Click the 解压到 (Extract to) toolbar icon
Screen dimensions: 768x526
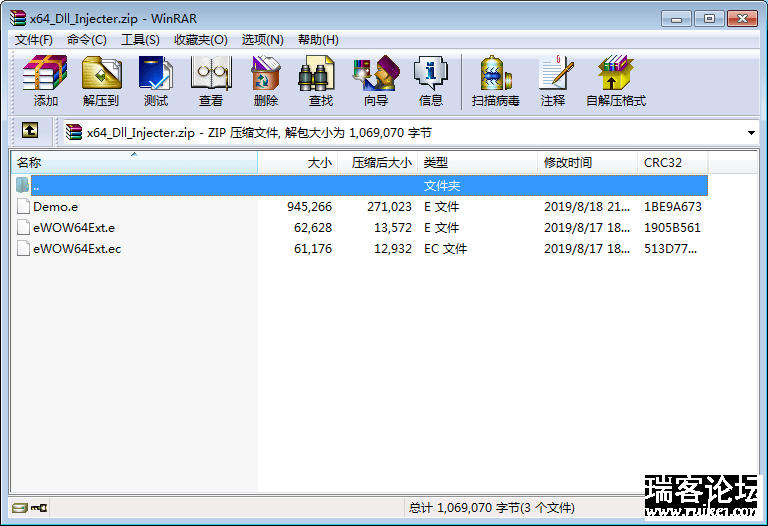point(101,72)
